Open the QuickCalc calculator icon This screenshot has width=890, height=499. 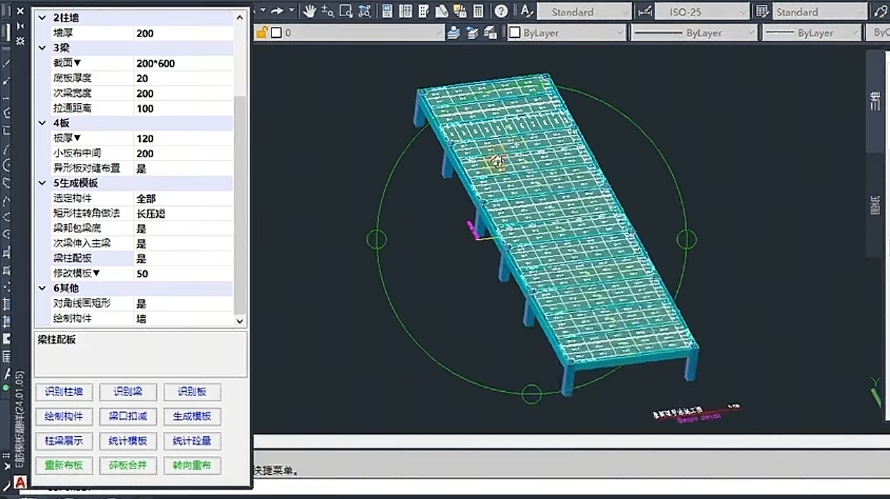[x=479, y=11]
